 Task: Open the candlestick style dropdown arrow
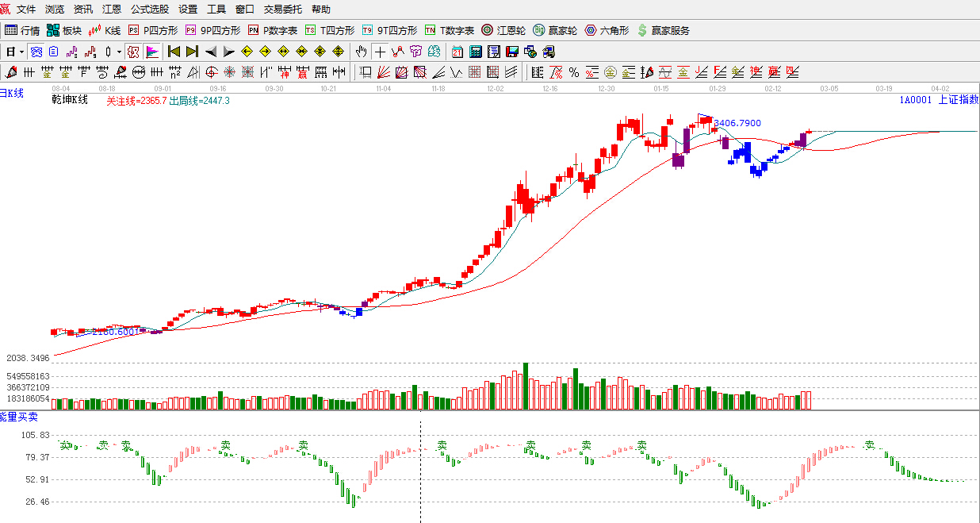[x=119, y=52]
